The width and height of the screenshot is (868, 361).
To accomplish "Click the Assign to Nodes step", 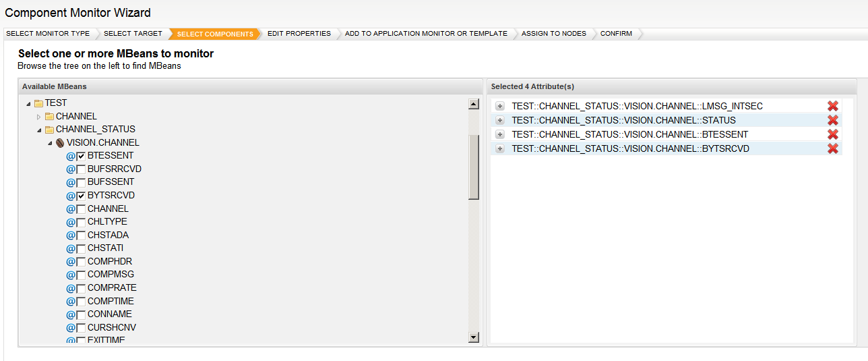I will (x=553, y=34).
